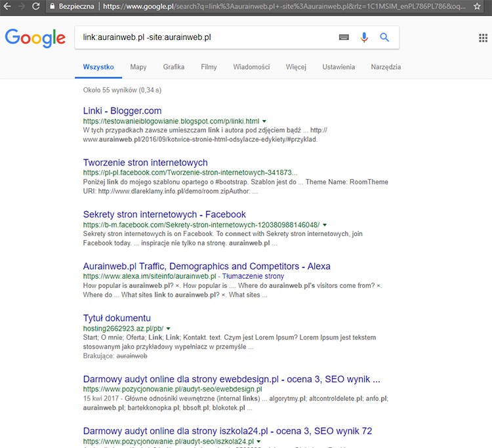Open the on-screen keyboard icon in search box
This screenshot has width=492, height=448.
(344, 37)
